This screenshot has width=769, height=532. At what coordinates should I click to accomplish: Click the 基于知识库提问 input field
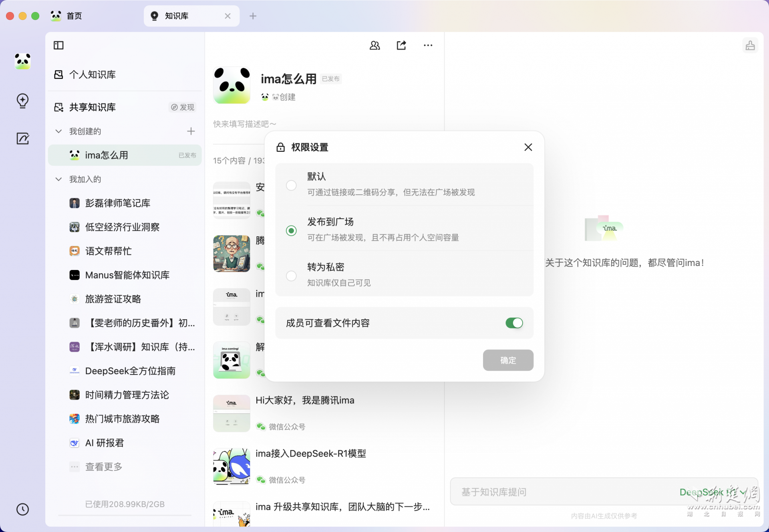[541, 492]
